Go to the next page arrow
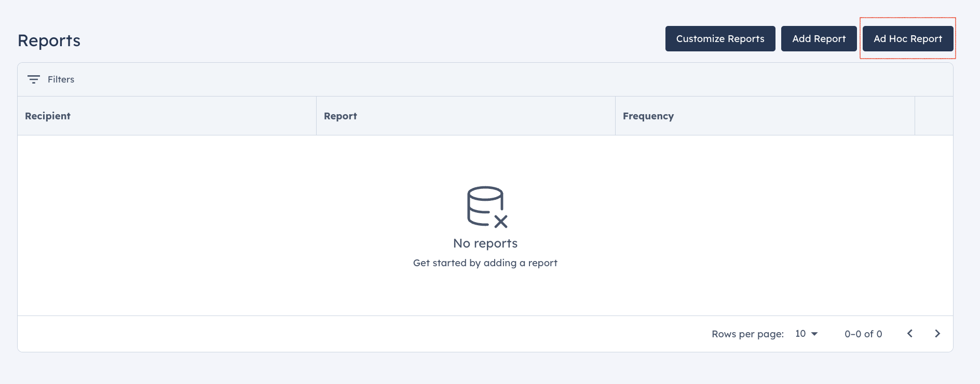 (937, 334)
